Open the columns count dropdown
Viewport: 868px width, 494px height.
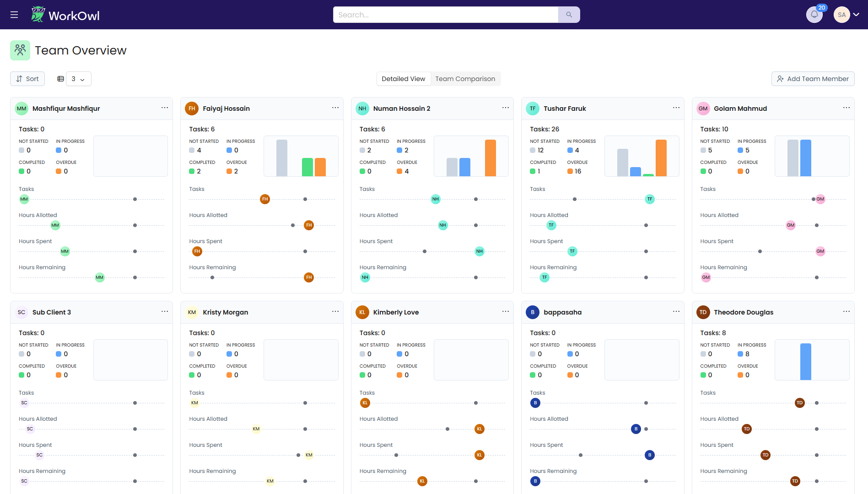pyautogui.click(x=78, y=79)
